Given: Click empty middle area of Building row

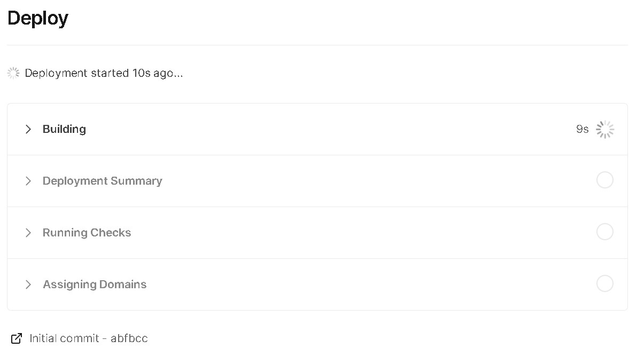Looking at the screenshot, I should 321,129.
